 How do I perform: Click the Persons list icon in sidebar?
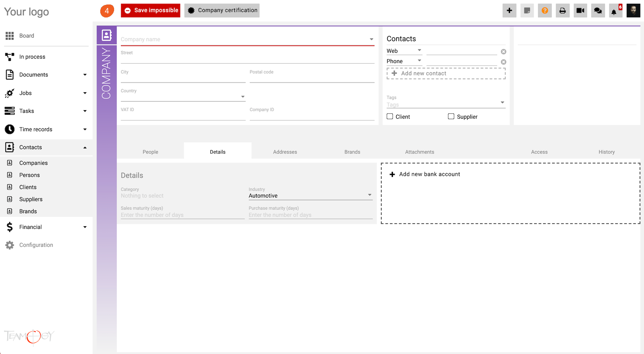coord(10,175)
